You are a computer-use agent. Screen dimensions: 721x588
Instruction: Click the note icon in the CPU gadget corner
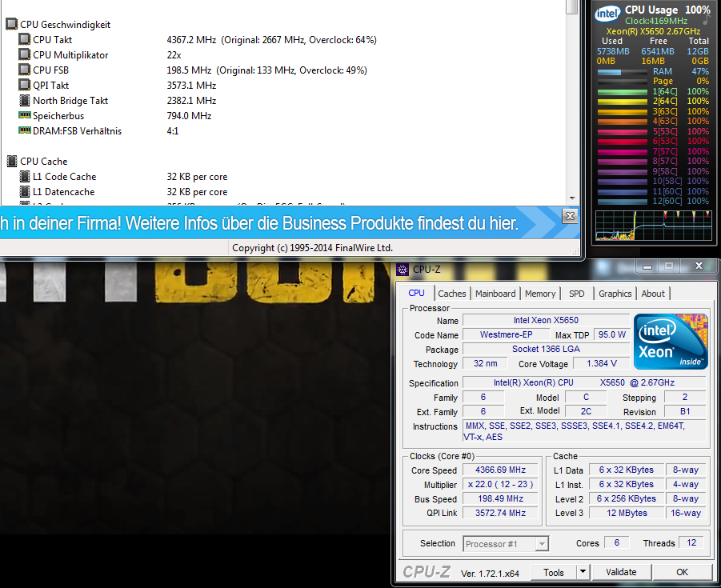tap(706, 21)
